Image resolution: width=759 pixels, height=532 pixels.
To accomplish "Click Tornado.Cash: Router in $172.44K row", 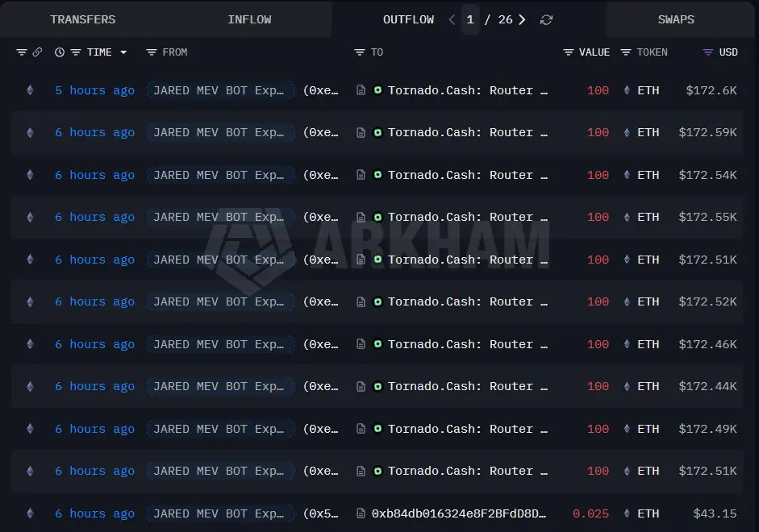I will click(468, 386).
